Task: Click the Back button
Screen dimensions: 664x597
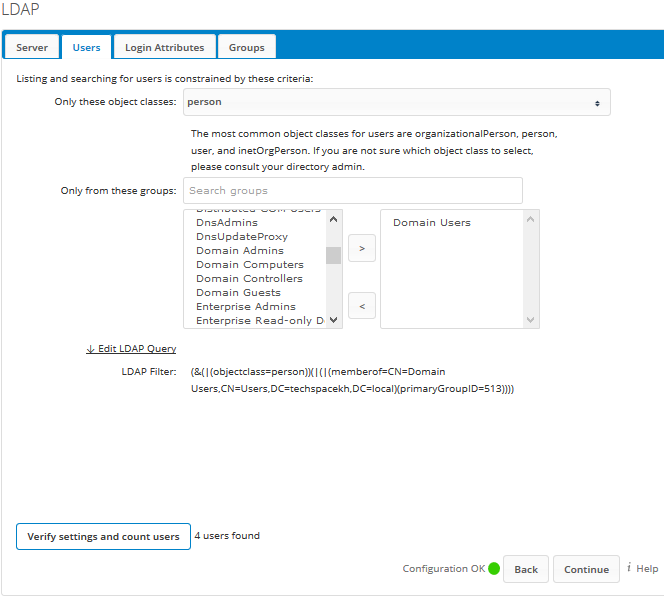Action: tap(526, 569)
